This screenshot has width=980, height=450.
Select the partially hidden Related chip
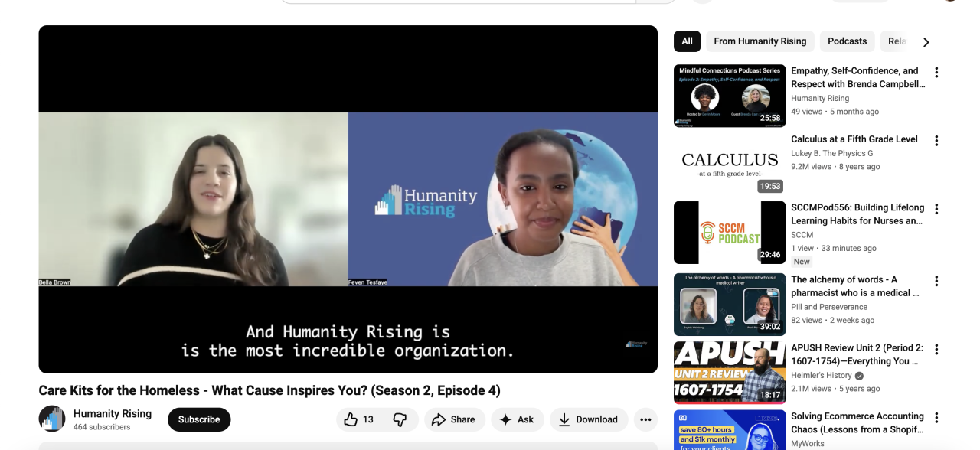[x=896, y=41]
